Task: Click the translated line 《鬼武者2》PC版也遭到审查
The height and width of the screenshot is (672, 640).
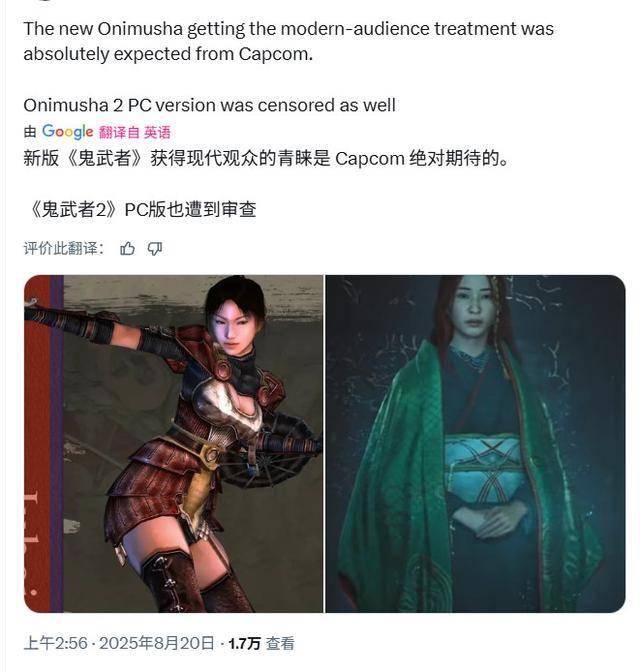Action: tap(141, 210)
